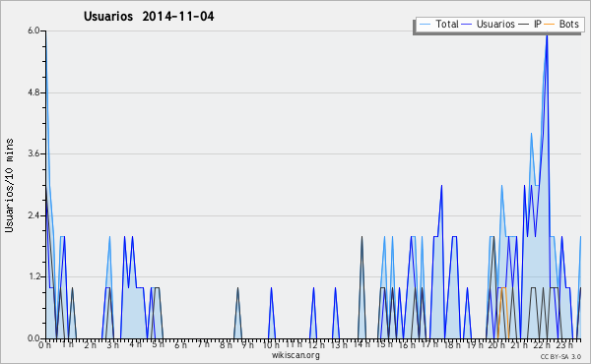Open the wikiscan.org link below the chart
This screenshot has width=591, height=364.
pyautogui.click(x=295, y=355)
